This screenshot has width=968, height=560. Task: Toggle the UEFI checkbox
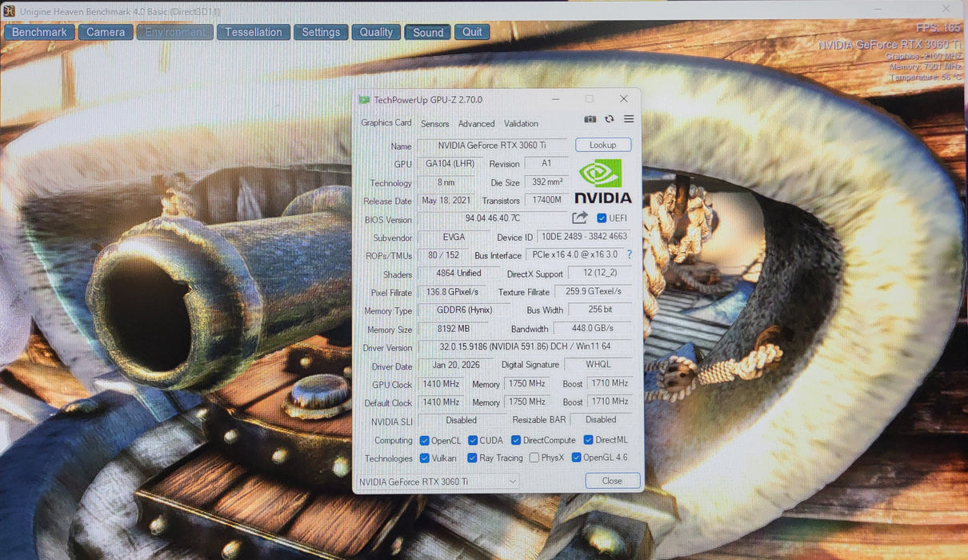click(x=602, y=218)
